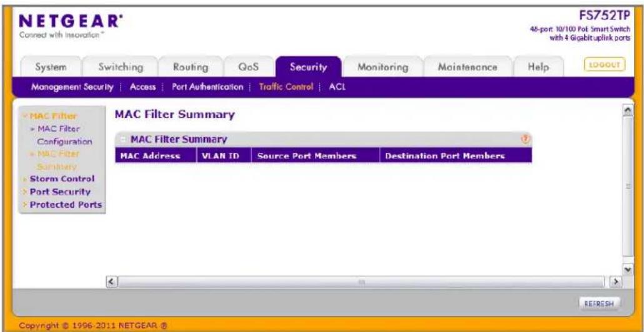
Task: Click Destination Port Members column header
Action: pos(456,155)
